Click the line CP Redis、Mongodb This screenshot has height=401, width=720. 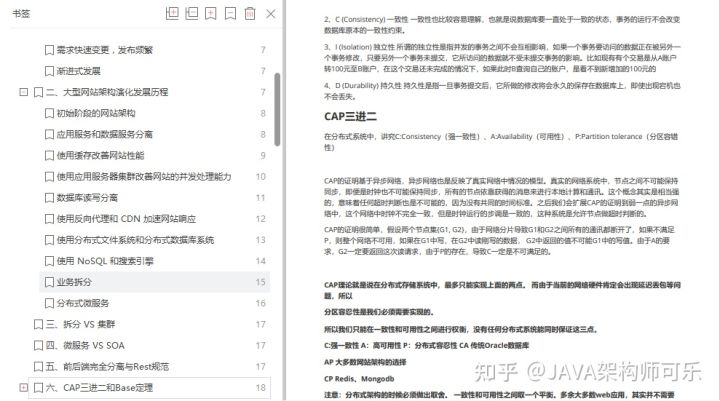pyautogui.click(x=359, y=378)
